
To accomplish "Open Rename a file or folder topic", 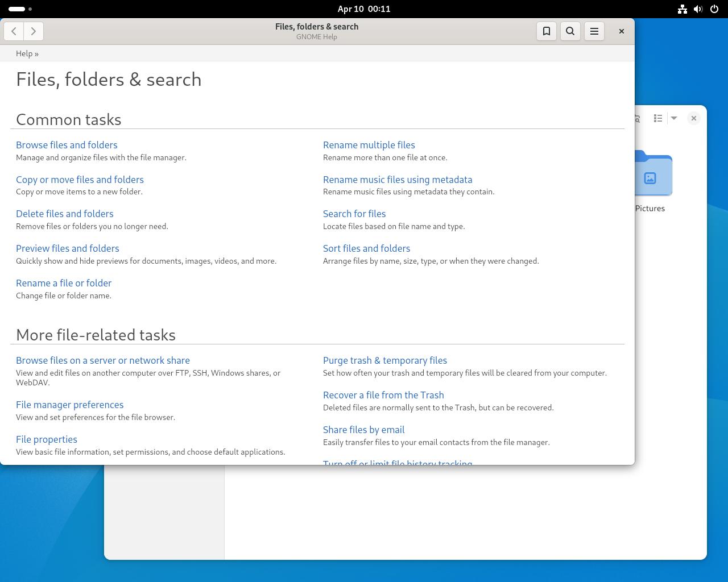I will pyautogui.click(x=64, y=283).
